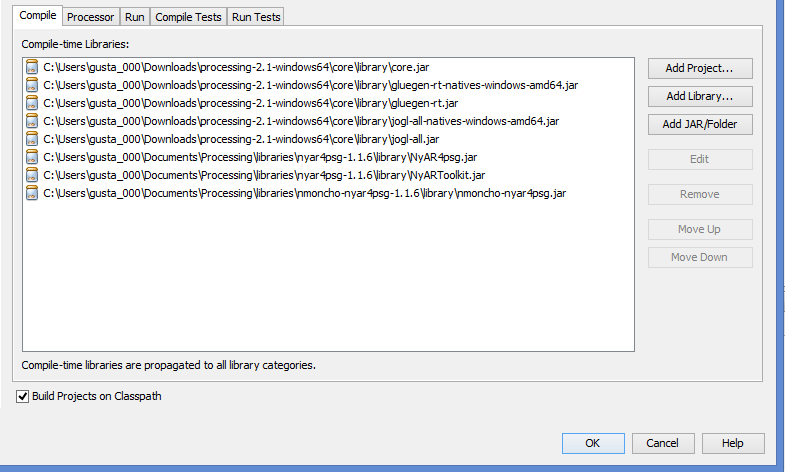Toggle Build Projects on Classpath checkbox
Viewport: 785px width, 472px height.
pos(23,397)
